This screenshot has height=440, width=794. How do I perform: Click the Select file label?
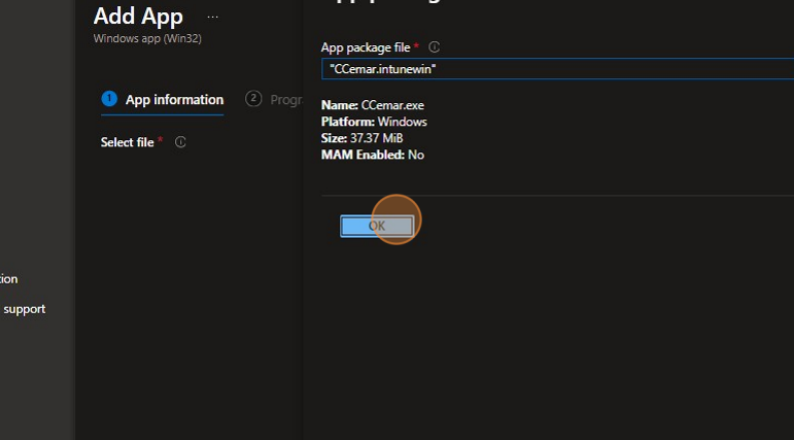pyautogui.click(x=127, y=142)
